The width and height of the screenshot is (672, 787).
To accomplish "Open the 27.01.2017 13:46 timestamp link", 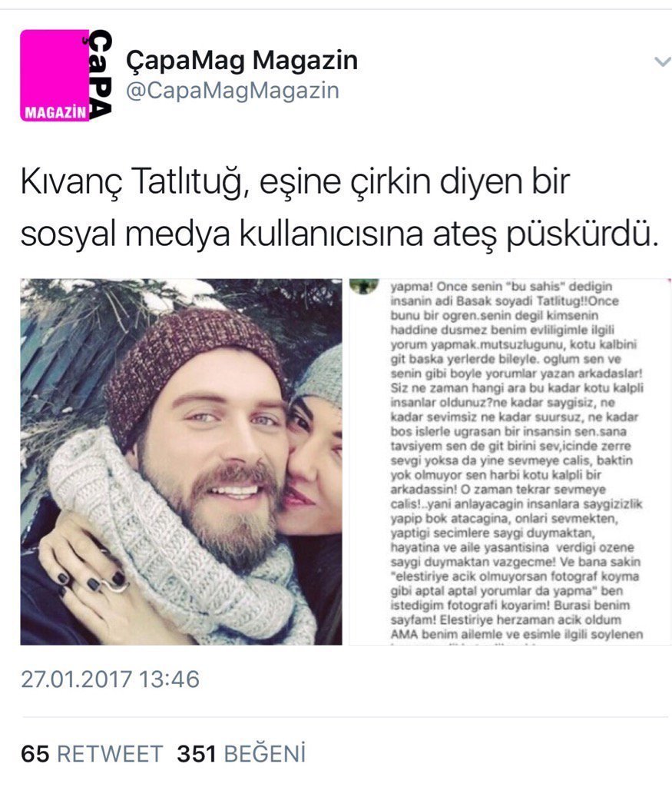I will click(x=110, y=679).
